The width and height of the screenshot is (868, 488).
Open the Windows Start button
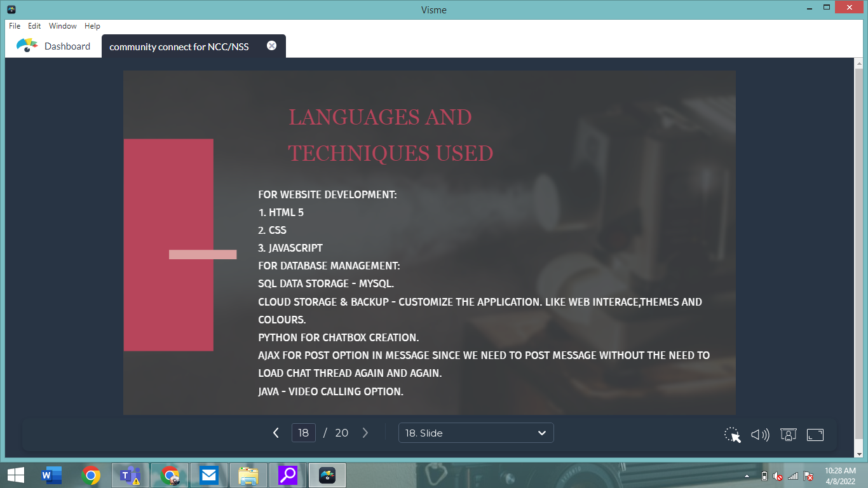15,475
